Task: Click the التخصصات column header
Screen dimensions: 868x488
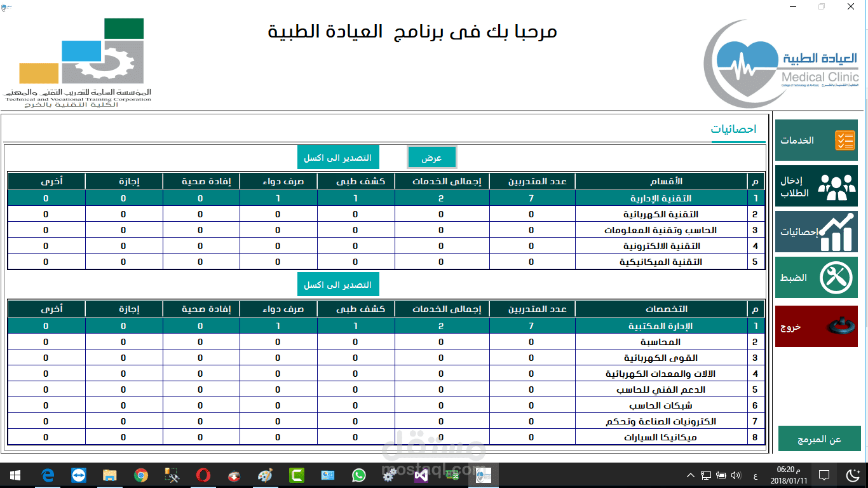Action: coord(661,309)
